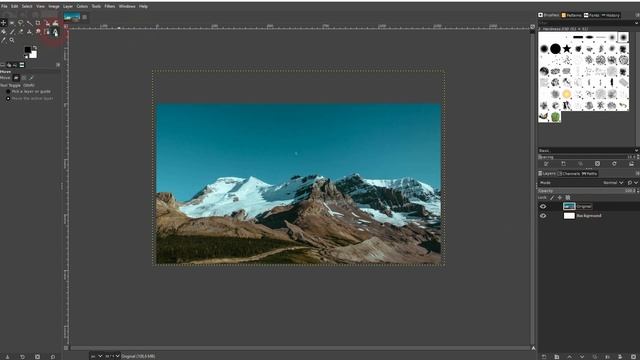640x360 pixels.
Task: Choose the green pepper brush
Action: 555,117
